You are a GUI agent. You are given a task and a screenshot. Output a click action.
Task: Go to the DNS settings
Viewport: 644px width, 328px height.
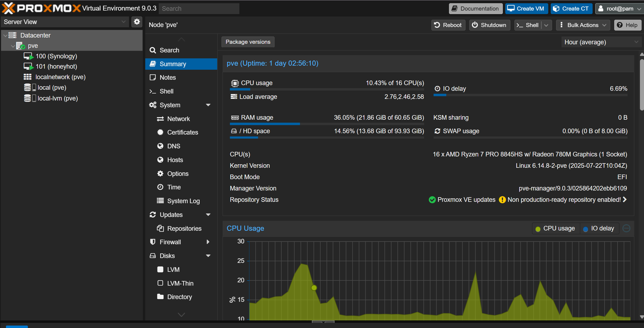[173, 146]
